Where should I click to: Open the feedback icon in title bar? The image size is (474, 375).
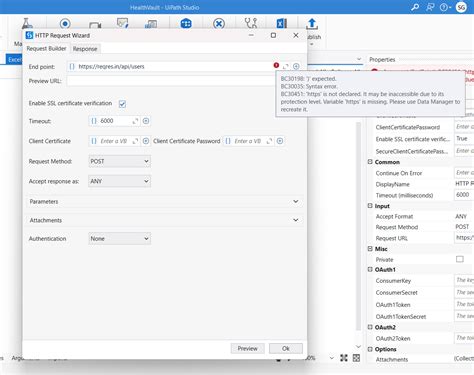tap(430, 7)
